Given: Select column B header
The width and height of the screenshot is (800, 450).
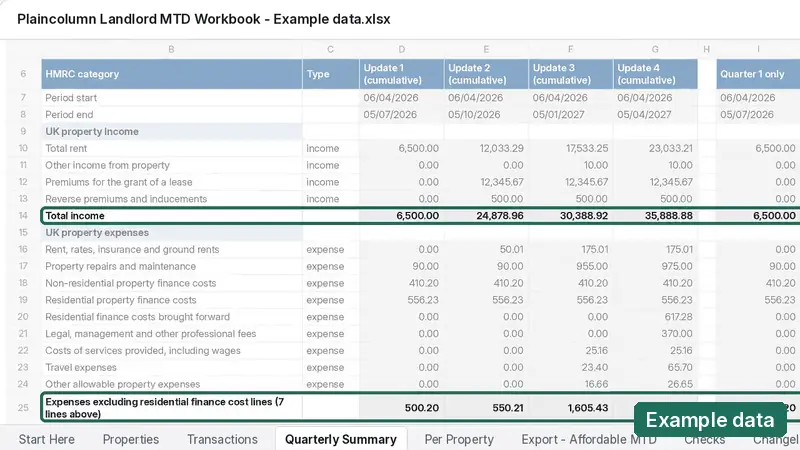Looking at the screenshot, I should 171,49.
